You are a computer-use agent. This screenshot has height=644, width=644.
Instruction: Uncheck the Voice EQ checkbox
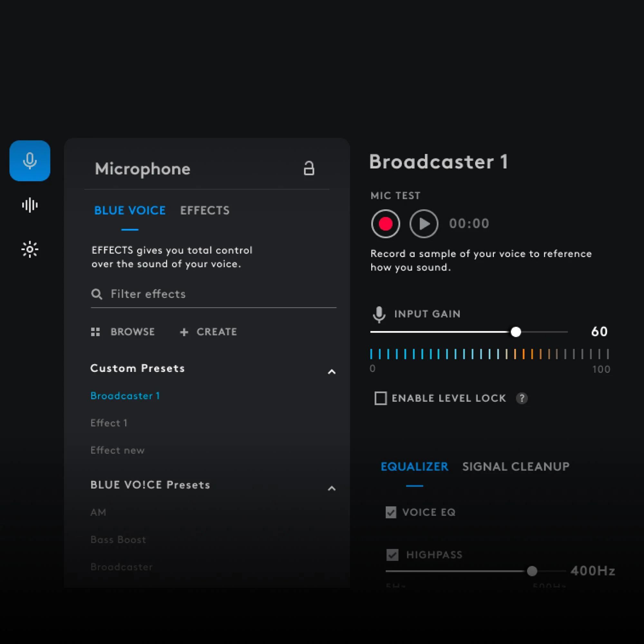click(x=391, y=512)
